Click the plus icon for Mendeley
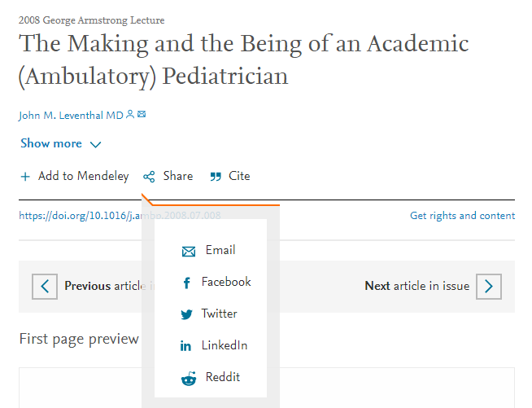Image resolution: width=532 pixels, height=408 pixels. click(x=25, y=177)
